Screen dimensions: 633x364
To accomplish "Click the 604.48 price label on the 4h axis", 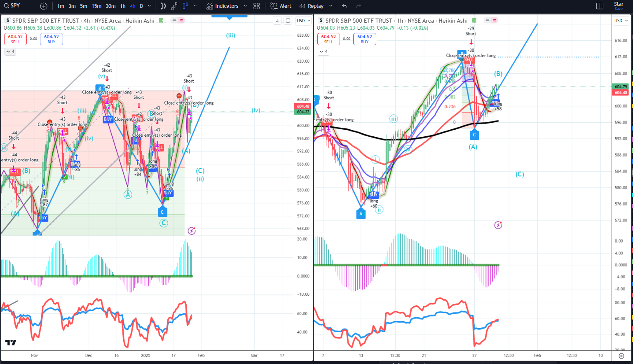I will pos(303,106).
